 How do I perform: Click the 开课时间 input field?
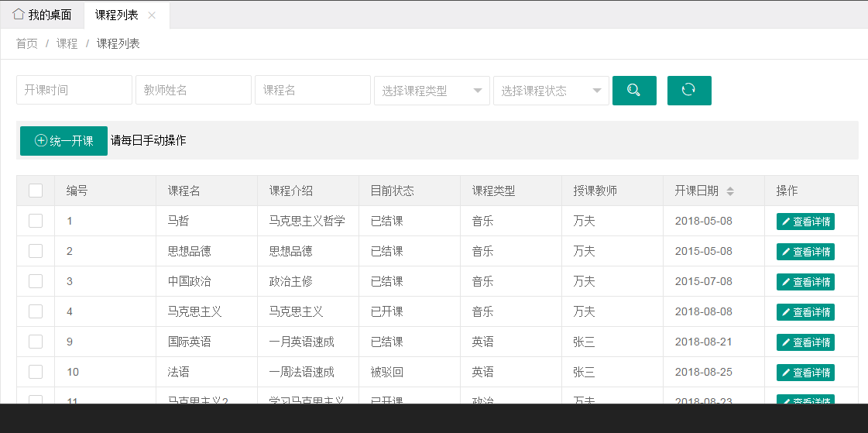(x=74, y=90)
